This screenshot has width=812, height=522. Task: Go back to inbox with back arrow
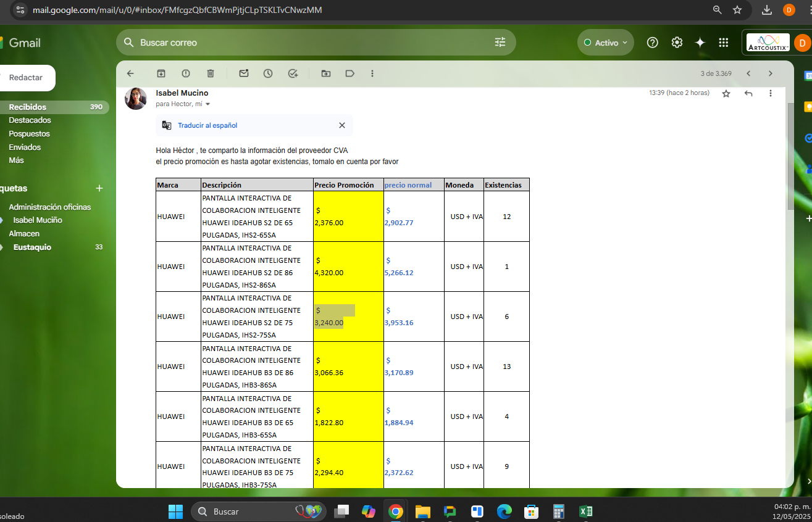point(130,73)
